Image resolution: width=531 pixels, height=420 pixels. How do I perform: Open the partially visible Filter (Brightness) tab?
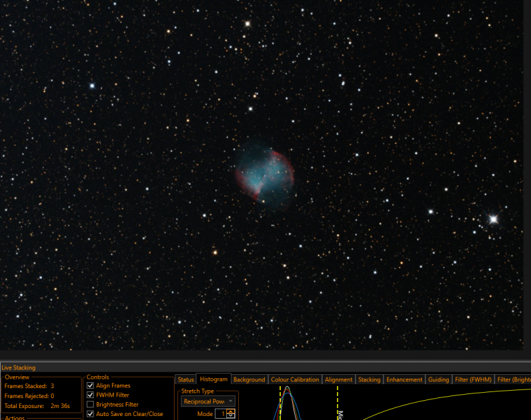click(x=513, y=380)
